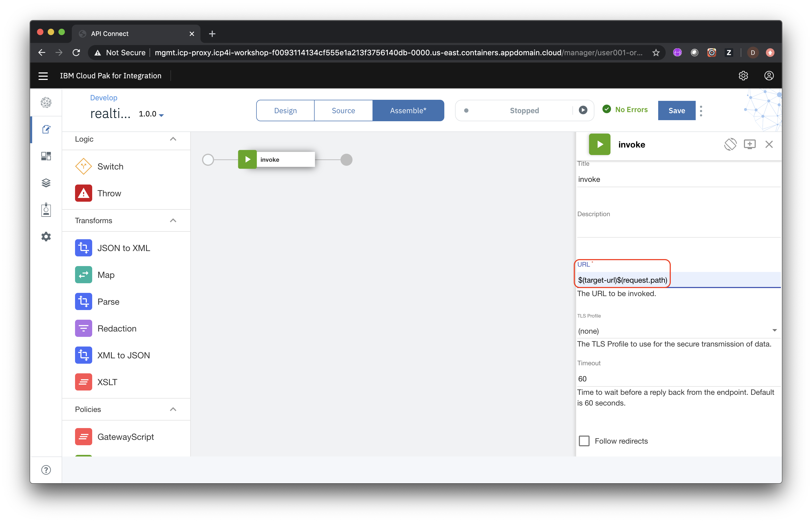Image resolution: width=812 pixels, height=523 pixels.
Task: Select the XSLT transform icon
Action: 83,382
